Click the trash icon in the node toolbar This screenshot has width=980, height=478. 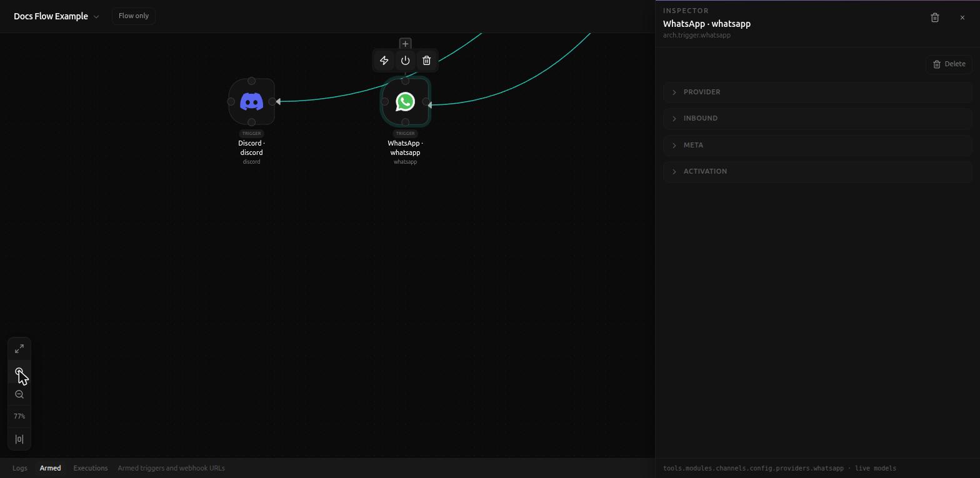coord(427,61)
